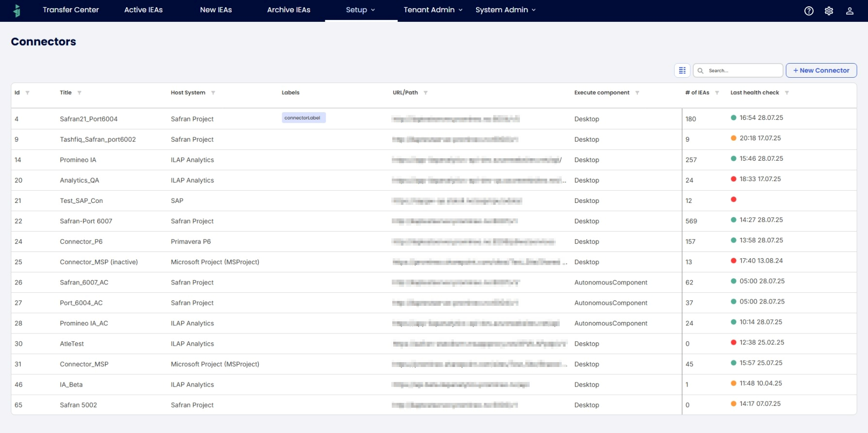Click the green app logo icon
The width and height of the screenshot is (868, 433).
[x=17, y=10]
